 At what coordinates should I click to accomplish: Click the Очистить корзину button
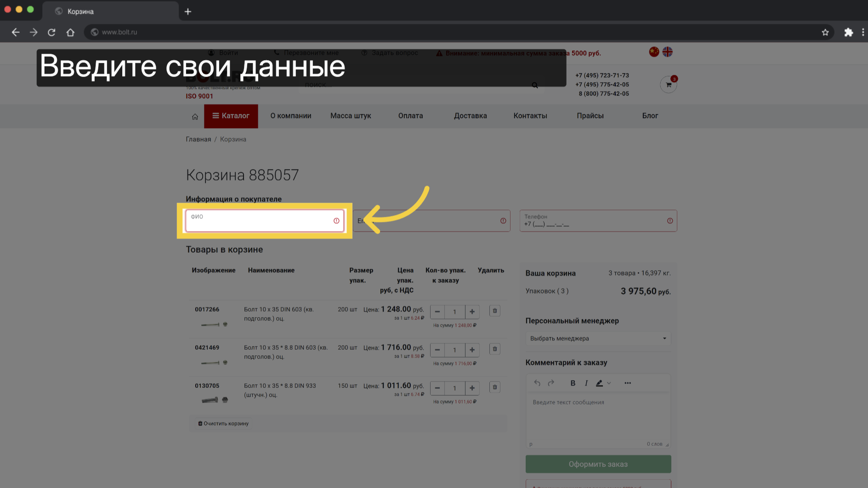point(223,423)
